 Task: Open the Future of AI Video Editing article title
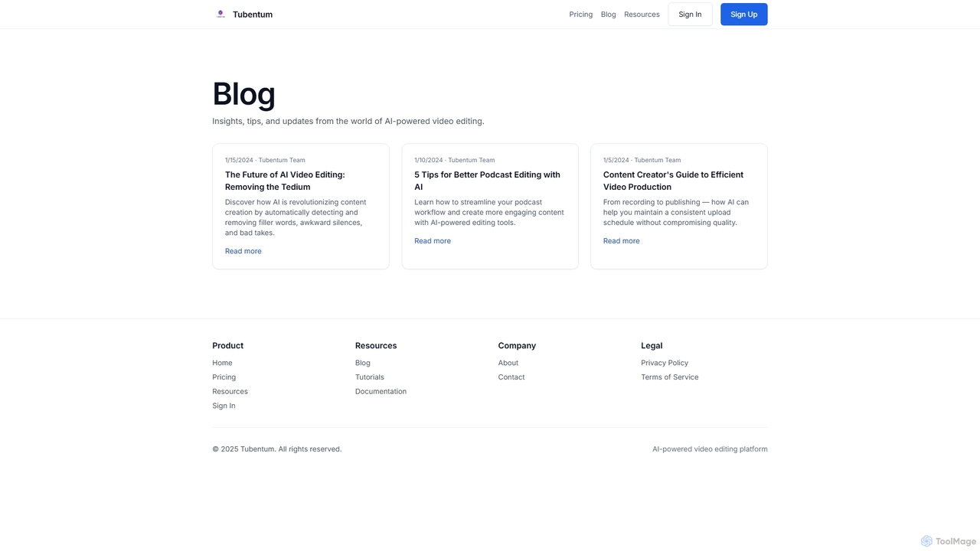pyautogui.click(x=285, y=181)
